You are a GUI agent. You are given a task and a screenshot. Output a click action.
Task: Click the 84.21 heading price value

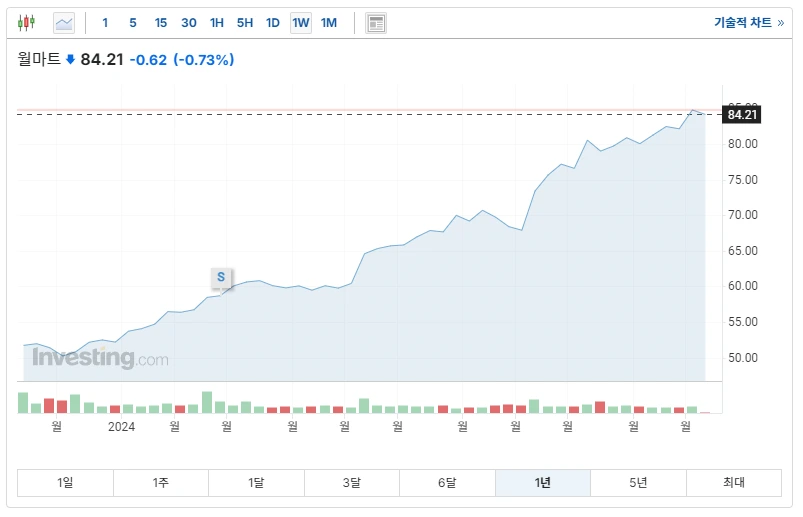102,59
